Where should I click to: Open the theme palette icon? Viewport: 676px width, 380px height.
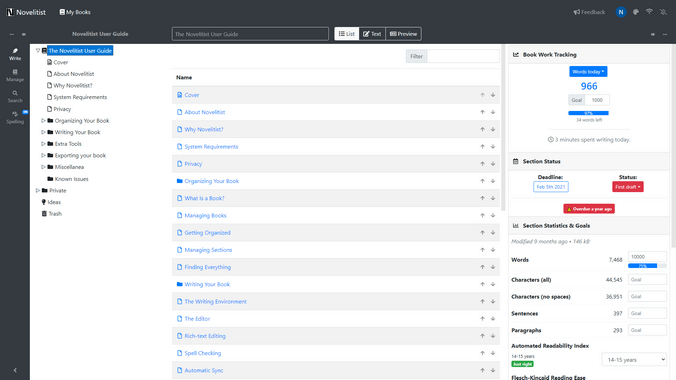(x=635, y=12)
